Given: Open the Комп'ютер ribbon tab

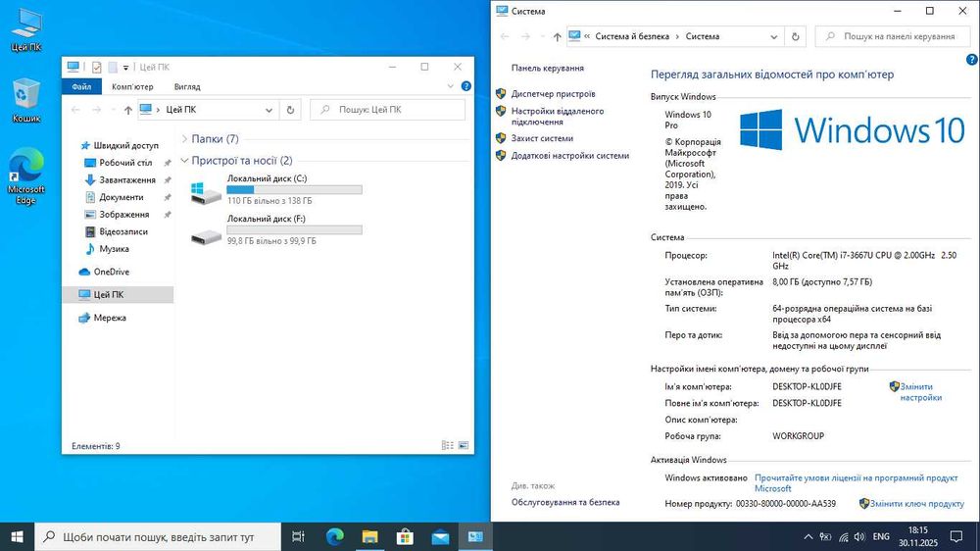Looking at the screenshot, I should [x=132, y=86].
